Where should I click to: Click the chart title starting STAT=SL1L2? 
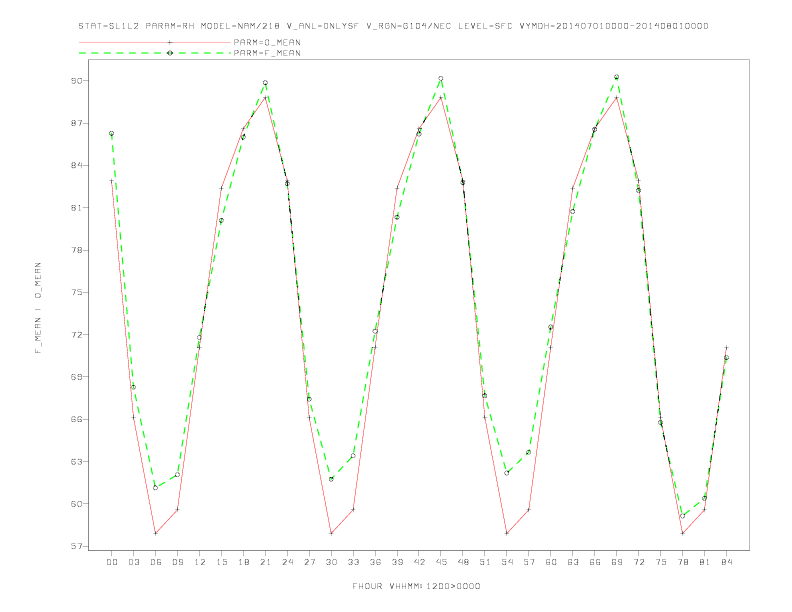tap(393, 26)
